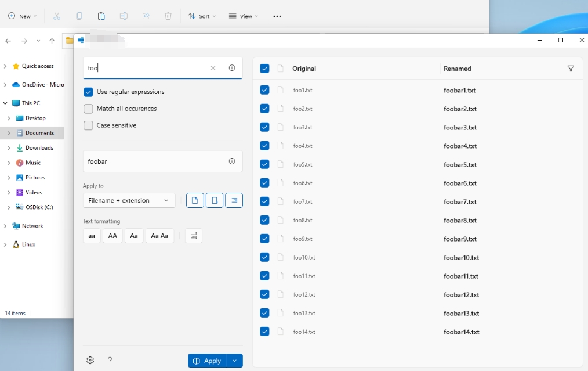
Task: Open the See more ellipsis in Explorer toolbar
Action: [x=277, y=16]
